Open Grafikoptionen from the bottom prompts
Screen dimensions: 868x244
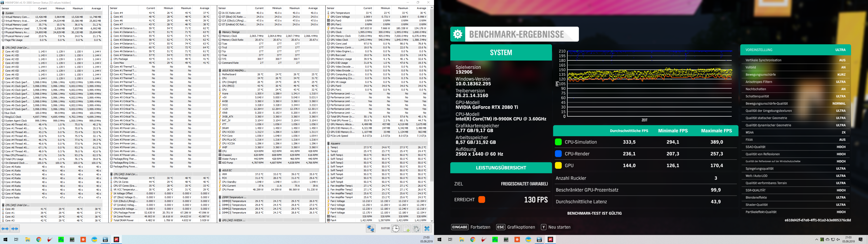click(x=521, y=227)
